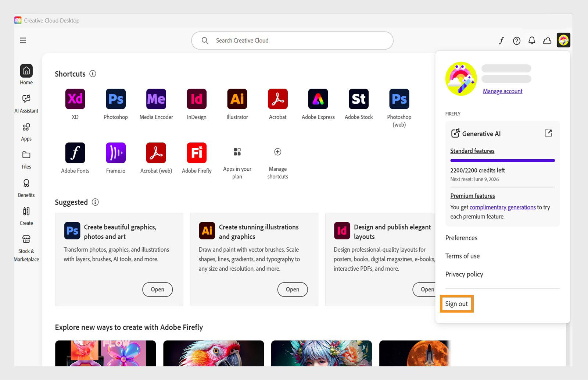Go to Home in sidebar
The height and width of the screenshot is (380, 588).
point(26,74)
